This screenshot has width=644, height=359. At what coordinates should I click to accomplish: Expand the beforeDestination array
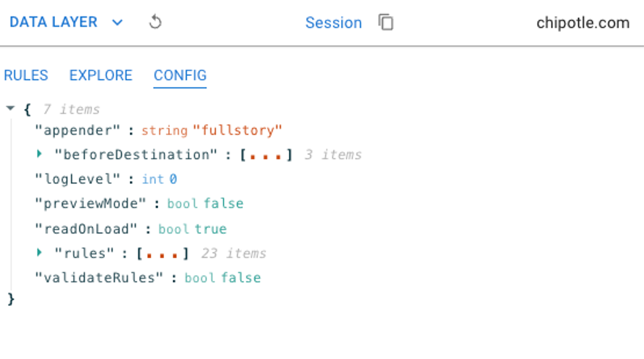point(39,154)
